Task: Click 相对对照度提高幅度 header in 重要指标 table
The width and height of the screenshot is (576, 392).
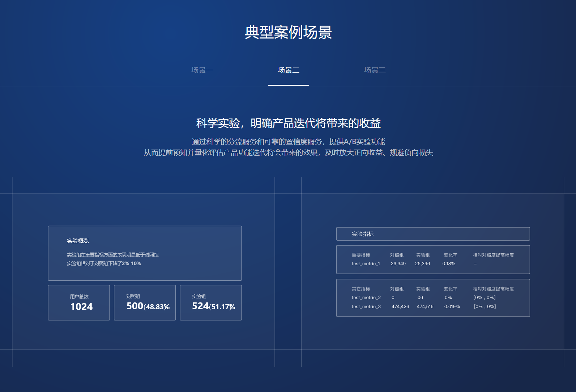Action: coord(493,255)
